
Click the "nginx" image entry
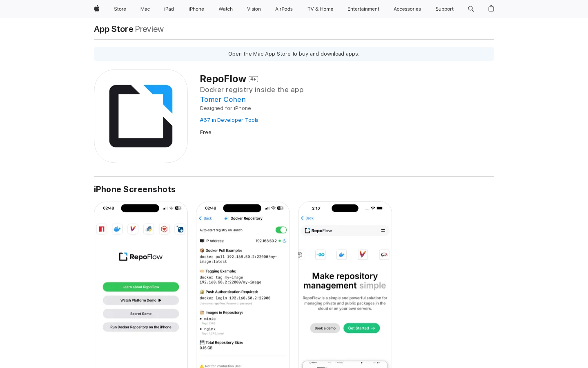point(210,329)
